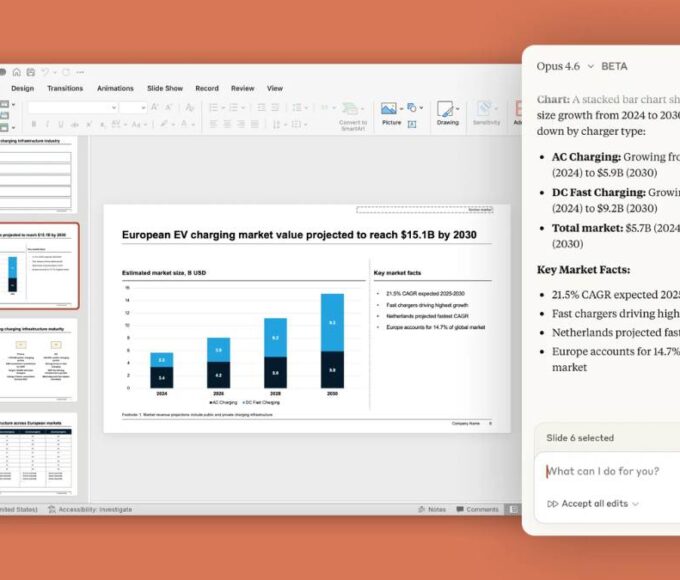Toggle Italic formatting
Image resolution: width=680 pixels, height=580 pixels.
[x=47, y=125]
